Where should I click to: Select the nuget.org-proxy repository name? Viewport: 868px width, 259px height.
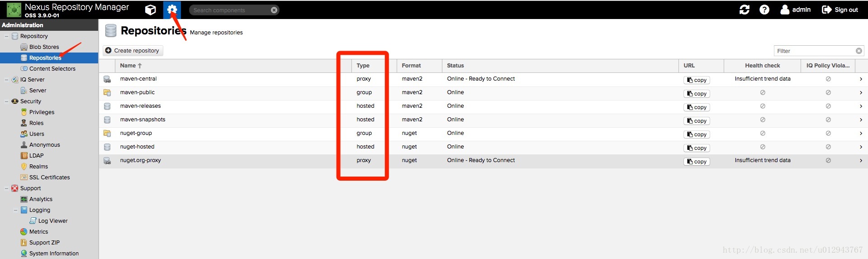point(140,160)
